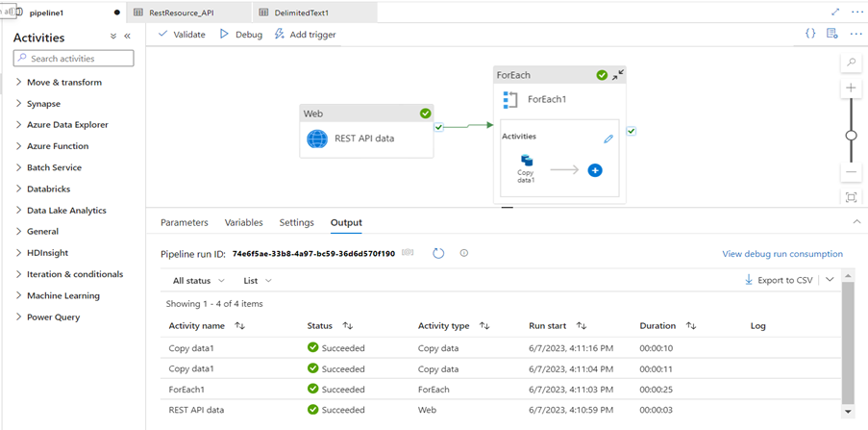Open pipeline JSON code view

pos(810,34)
